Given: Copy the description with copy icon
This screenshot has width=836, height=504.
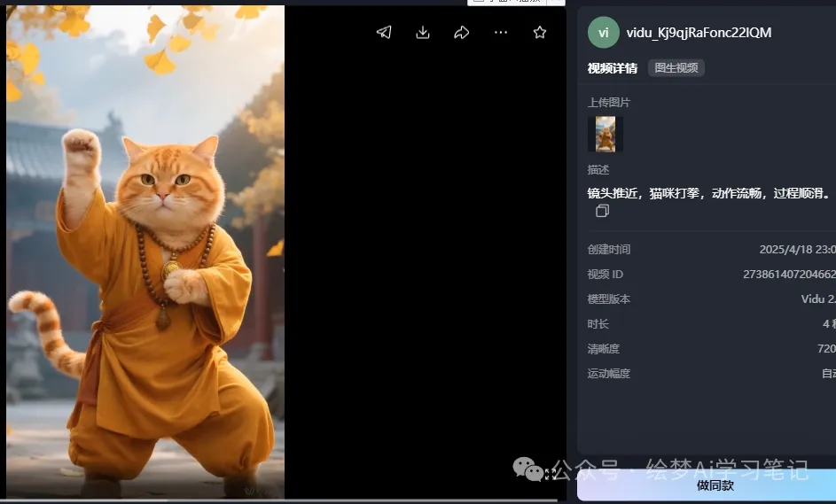Looking at the screenshot, I should click(602, 211).
